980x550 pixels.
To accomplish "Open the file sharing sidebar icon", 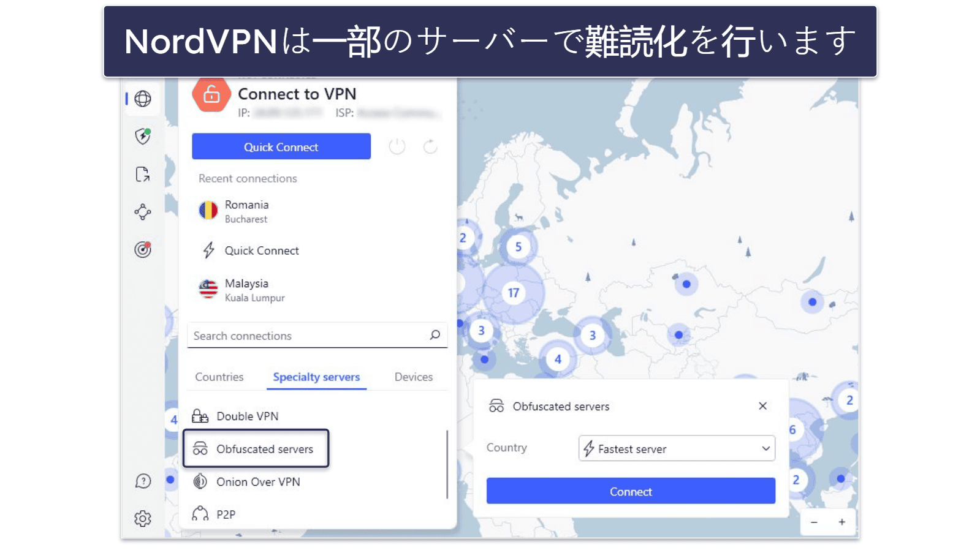I will click(x=143, y=175).
